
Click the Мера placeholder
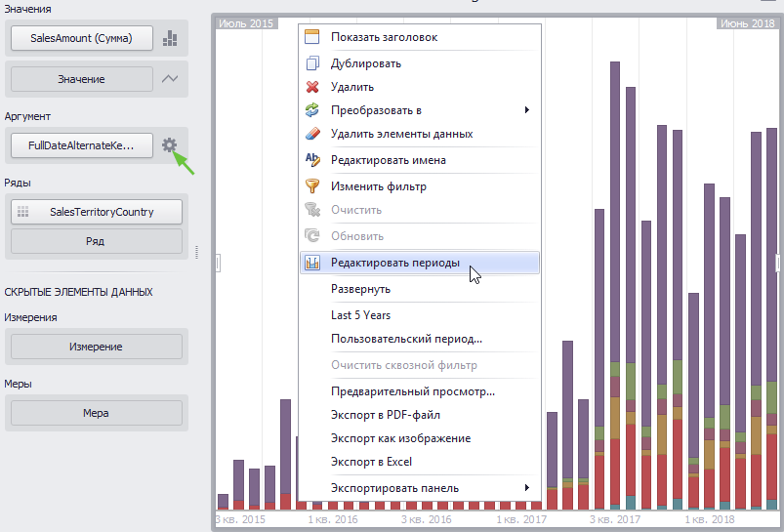coord(97,413)
